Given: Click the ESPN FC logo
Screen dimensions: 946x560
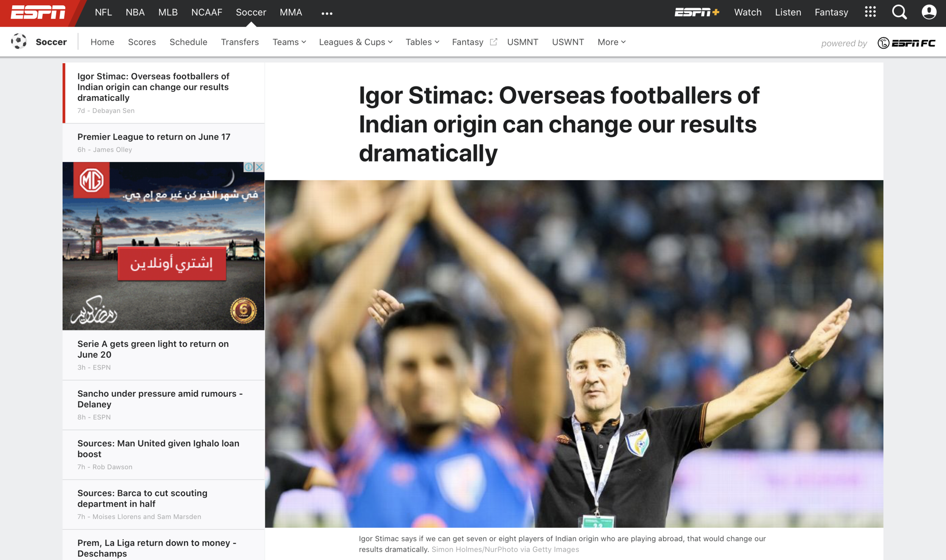Looking at the screenshot, I should [x=906, y=42].
